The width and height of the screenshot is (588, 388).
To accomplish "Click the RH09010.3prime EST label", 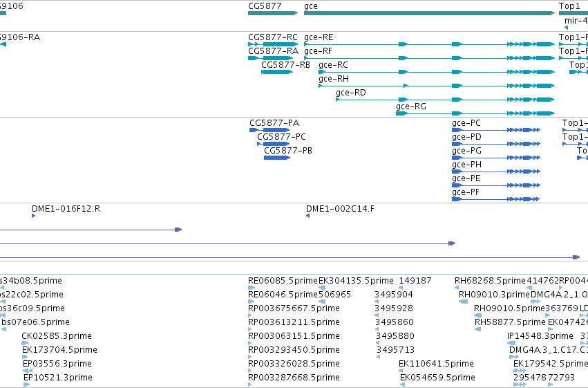I will [x=494, y=295].
